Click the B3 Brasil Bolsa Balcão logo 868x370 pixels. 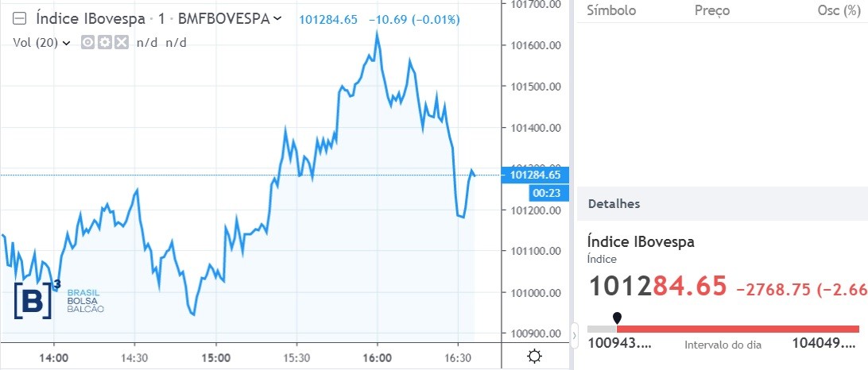coord(58,299)
